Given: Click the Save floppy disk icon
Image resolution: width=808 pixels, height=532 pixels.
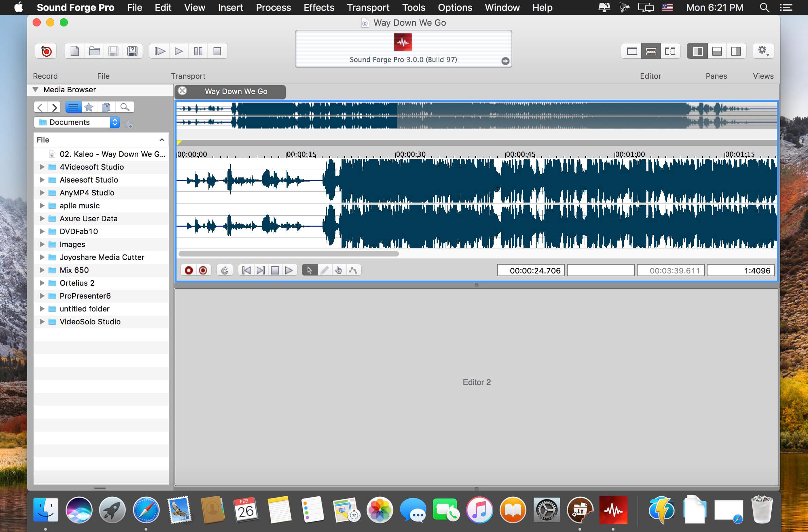Looking at the screenshot, I should (x=113, y=51).
